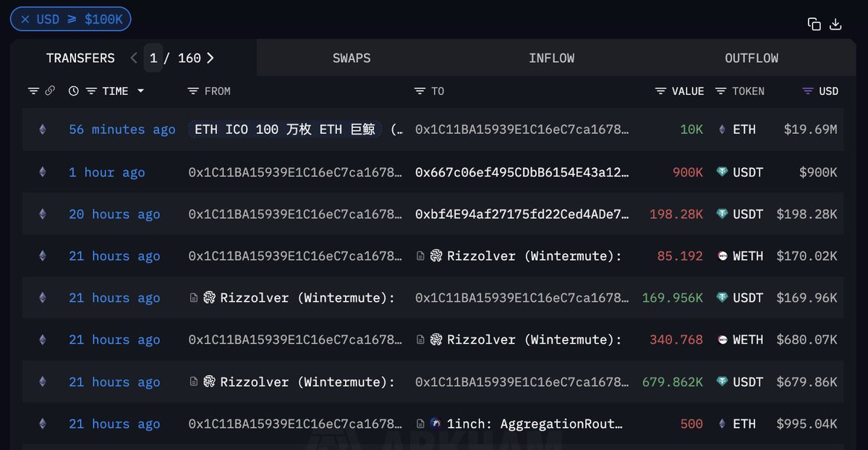Click contract icon in 340.768 WETH row

click(420, 340)
